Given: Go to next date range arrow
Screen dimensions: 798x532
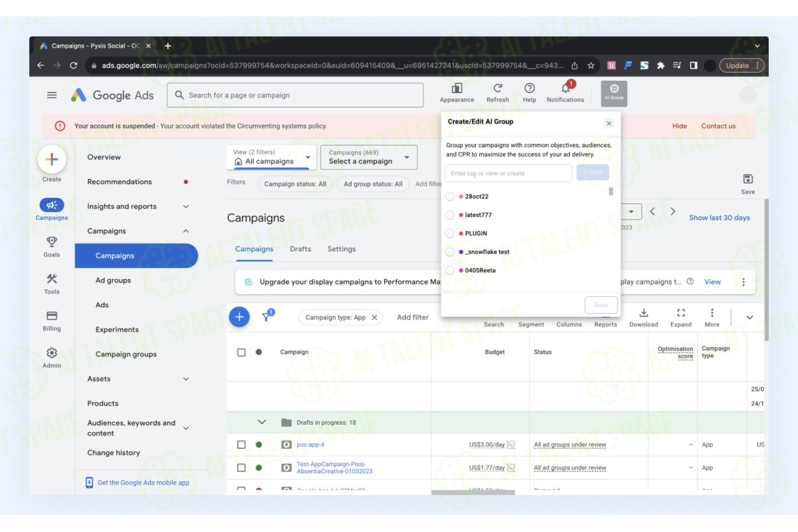Looking at the screenshot, I should coord(673,212).
